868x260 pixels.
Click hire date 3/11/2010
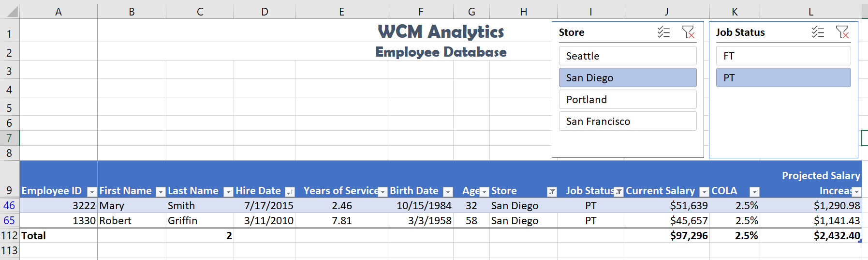(x=265, y=220)
